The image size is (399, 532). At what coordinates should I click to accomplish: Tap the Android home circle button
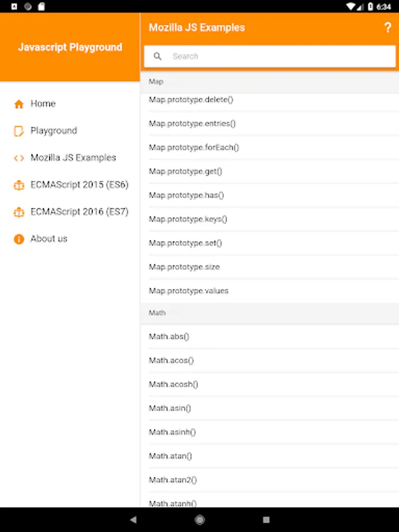coord(200,520)
